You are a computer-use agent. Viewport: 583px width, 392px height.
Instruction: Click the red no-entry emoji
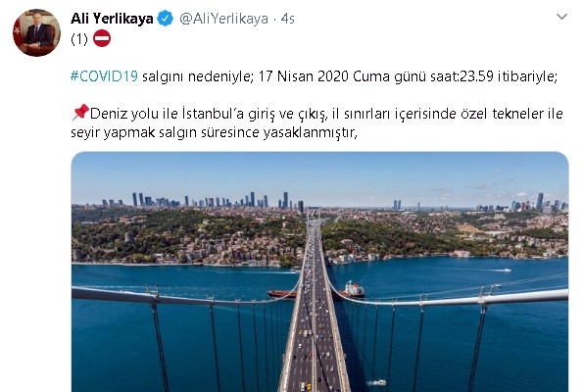pyautogui.click(x=102, y=38)
